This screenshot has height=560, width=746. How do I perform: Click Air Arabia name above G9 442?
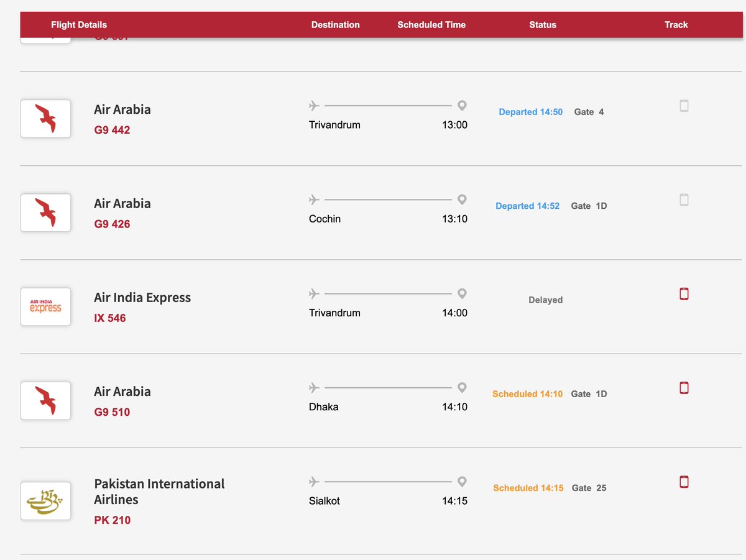pos(122,109)
